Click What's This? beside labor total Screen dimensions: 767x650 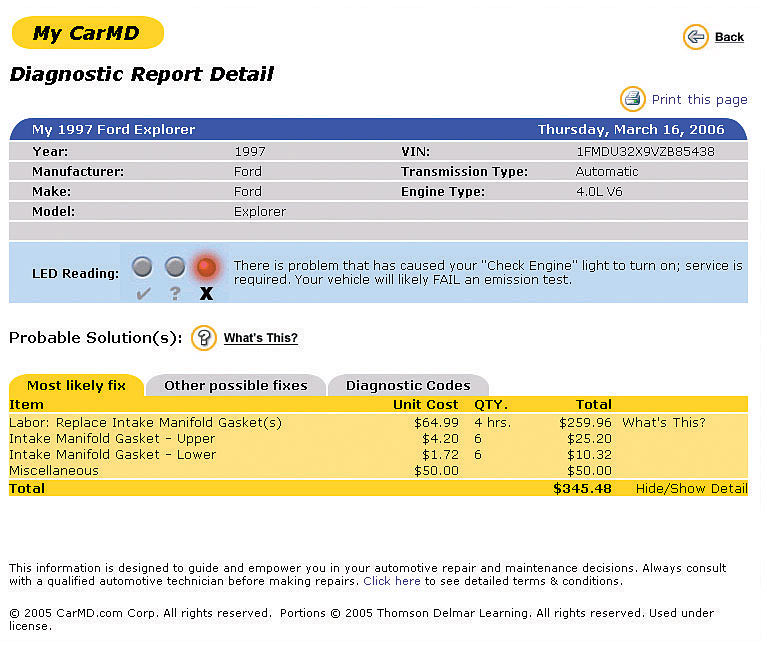click(664, 423)
